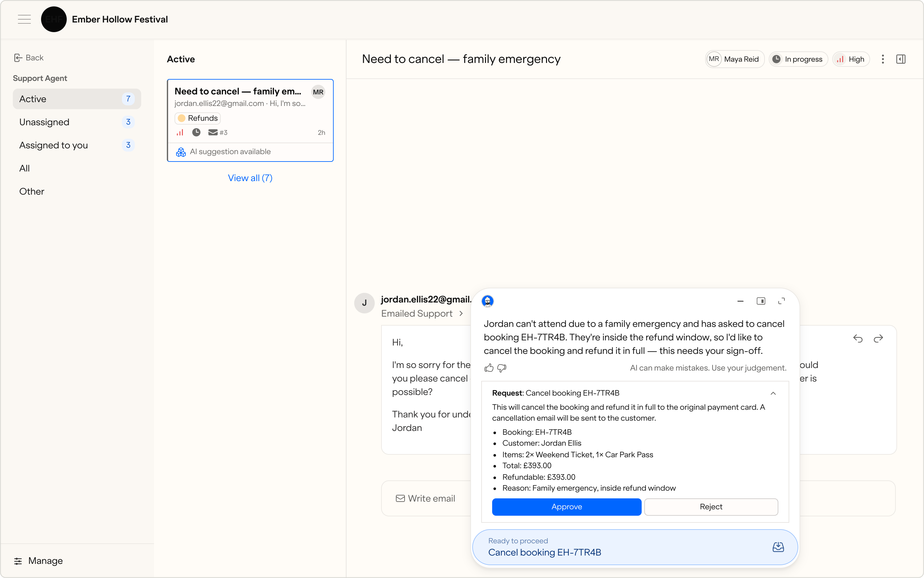Click the J sender avatar
Viewport: 924px width, 578px height.
364,303
